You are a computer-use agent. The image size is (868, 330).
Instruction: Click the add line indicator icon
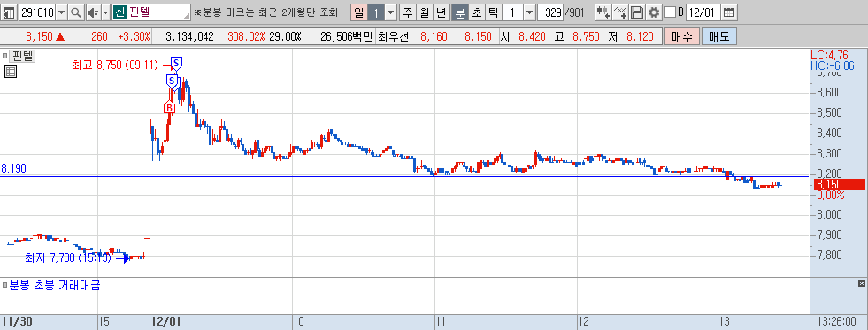coord(621,12)
